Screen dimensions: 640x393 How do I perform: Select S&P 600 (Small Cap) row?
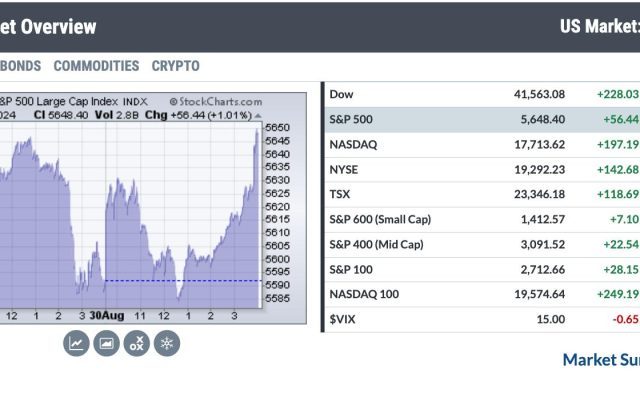pyautogui.click(x=482, y=220)
